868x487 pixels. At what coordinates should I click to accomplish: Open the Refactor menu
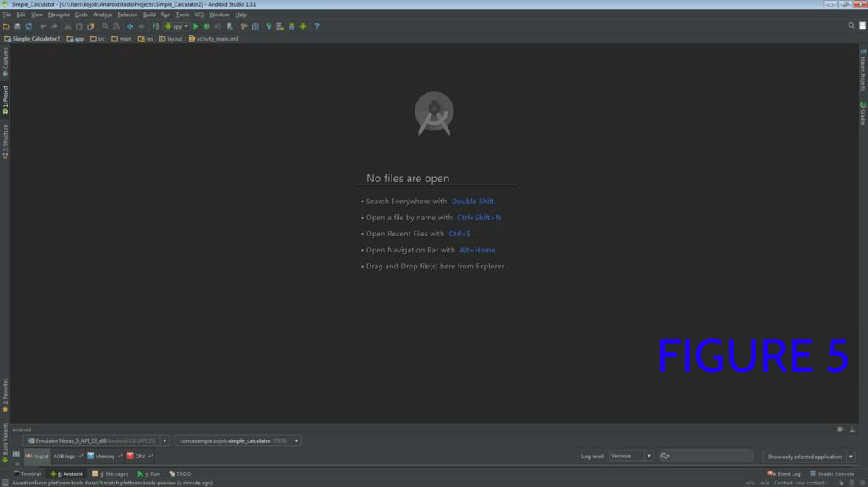127,14
